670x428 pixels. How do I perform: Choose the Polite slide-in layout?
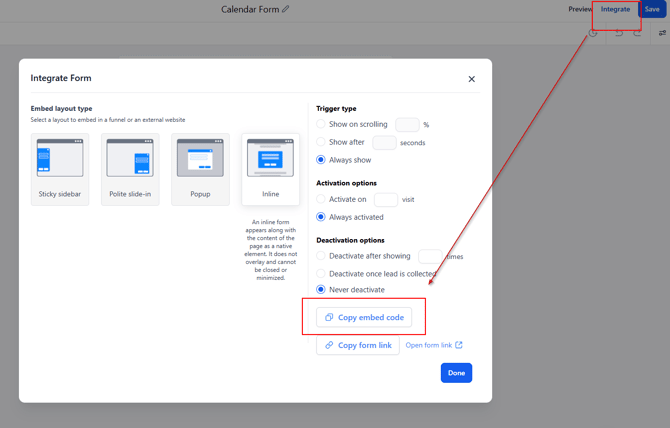130,169
